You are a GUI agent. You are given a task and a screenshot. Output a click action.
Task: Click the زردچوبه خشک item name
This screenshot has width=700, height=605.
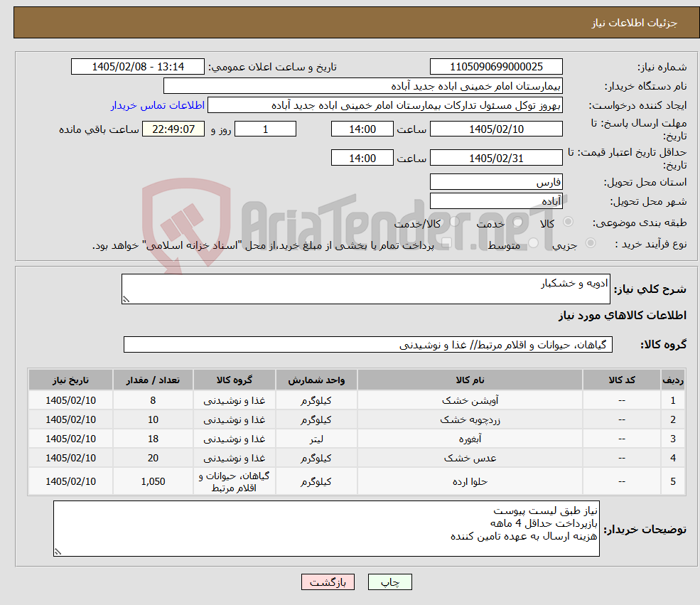point(470,419)
